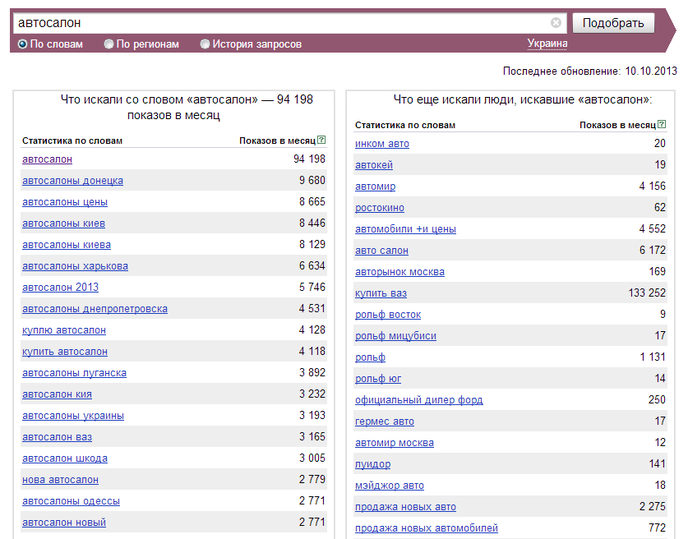Open the 'Украина' region selector
This screenshot has height=539, width=688.
(547, 43)
